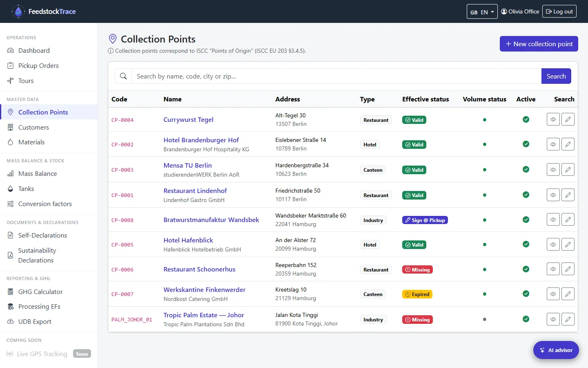588x368 pixels.
Task: Open the GB EN language dropdown
Action: [482, 12]
